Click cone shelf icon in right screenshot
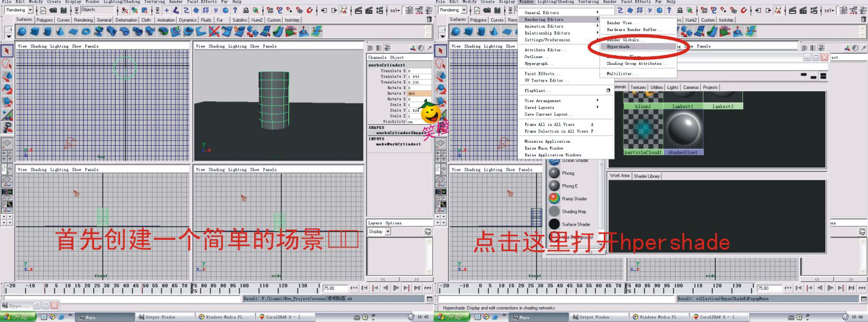Image resolution: width=868 pixels, height=322 pixels. click(x=494, y=31)
